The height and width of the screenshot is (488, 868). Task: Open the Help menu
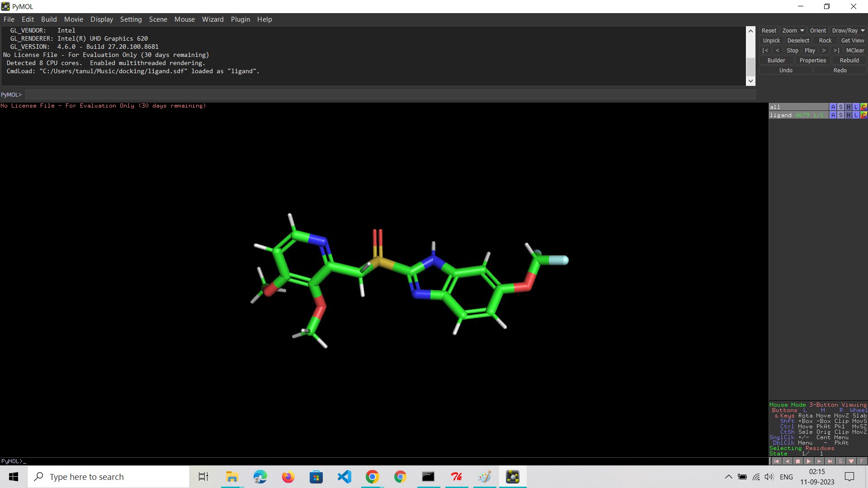[x=264, y=19]
